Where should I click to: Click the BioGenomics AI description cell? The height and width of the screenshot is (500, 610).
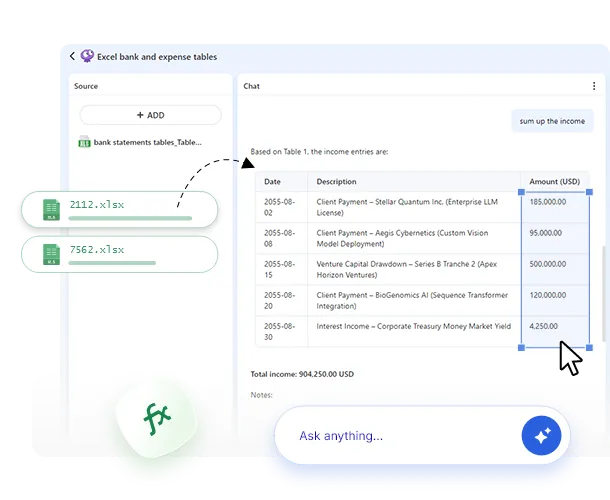click(x=414, y=300)
